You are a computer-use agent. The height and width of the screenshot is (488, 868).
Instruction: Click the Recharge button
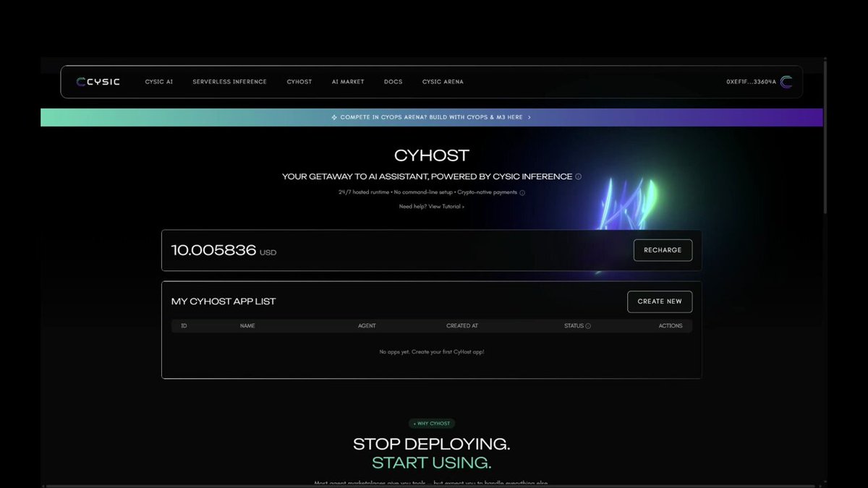pos(663,250)
